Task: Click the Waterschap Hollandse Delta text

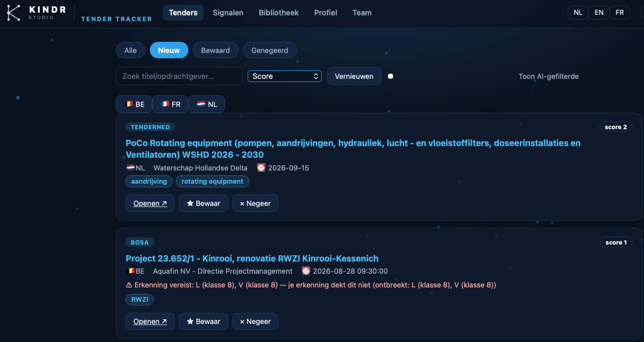Action: (201, 168)
